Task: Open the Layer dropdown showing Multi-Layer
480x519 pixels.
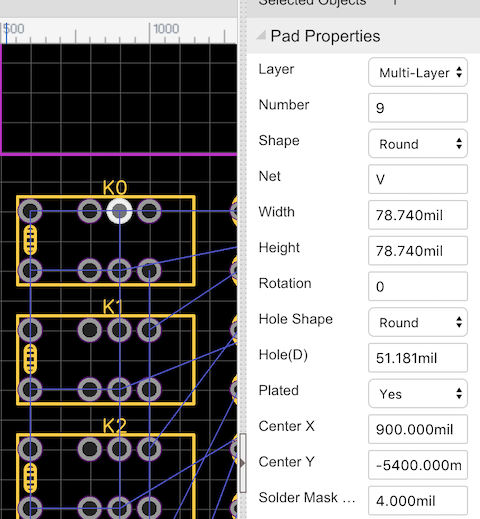Action: pos(418,72)
